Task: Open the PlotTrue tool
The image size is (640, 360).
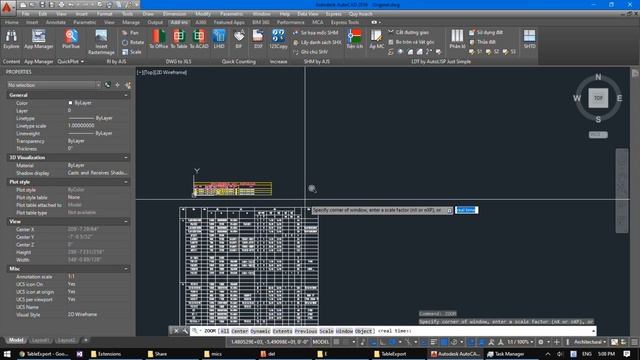Action: [x=71, y=39]
